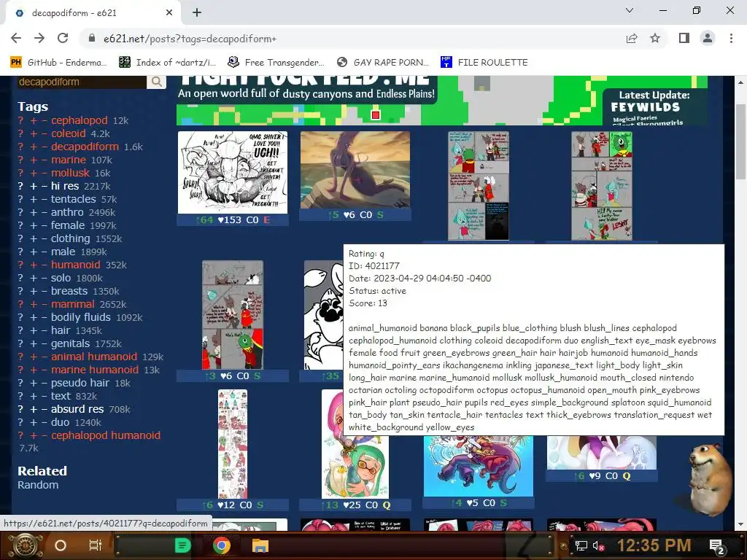The image size is (747, 560).
Task: Exclude the tentacles tag with its minus
Action: [x=44, y=199]
